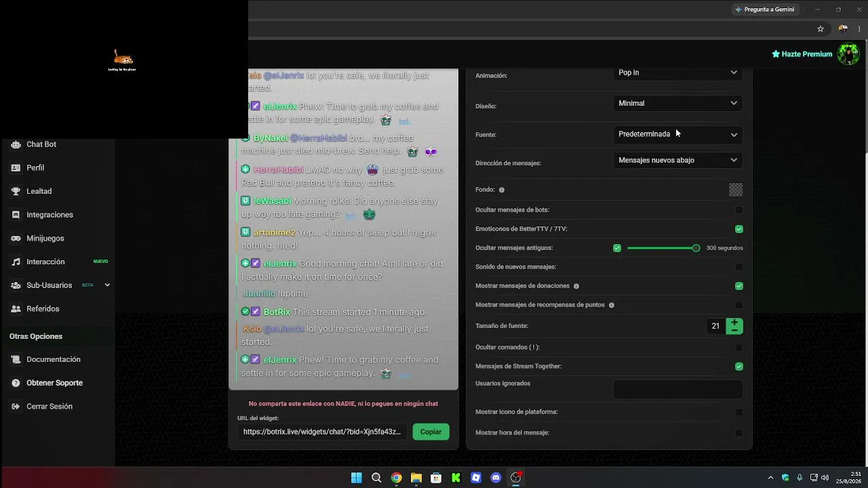
Task: Click the user avatar in the header
Action: pos(848,54)
